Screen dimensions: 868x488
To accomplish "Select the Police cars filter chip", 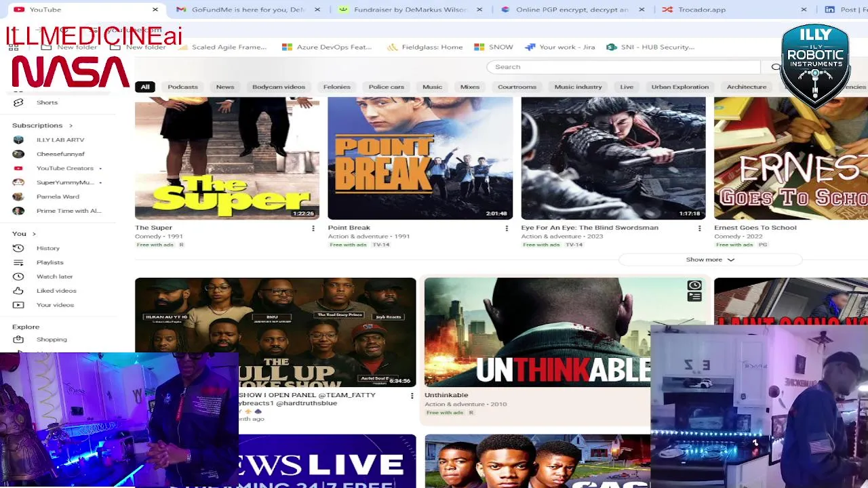I will 387,87.
